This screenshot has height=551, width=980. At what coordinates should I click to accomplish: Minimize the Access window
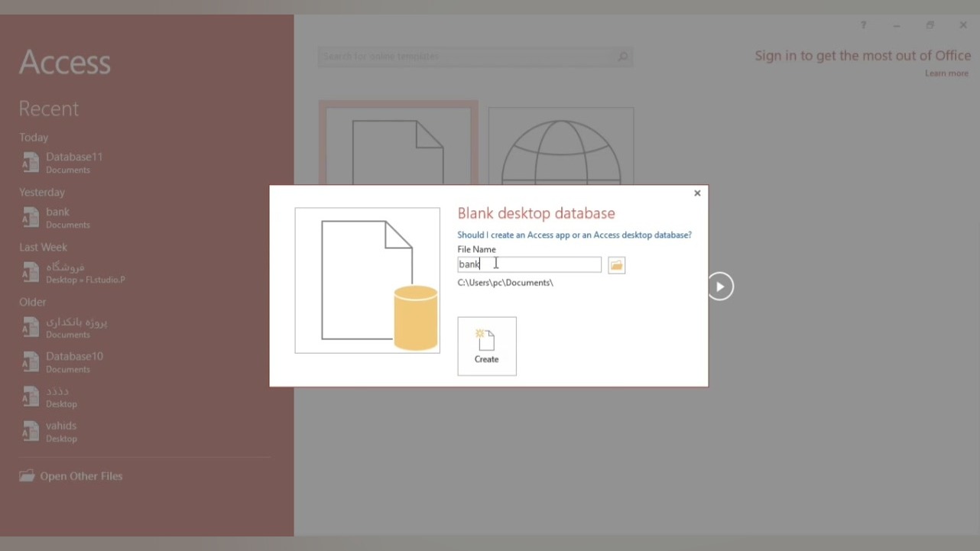[897, 25]
